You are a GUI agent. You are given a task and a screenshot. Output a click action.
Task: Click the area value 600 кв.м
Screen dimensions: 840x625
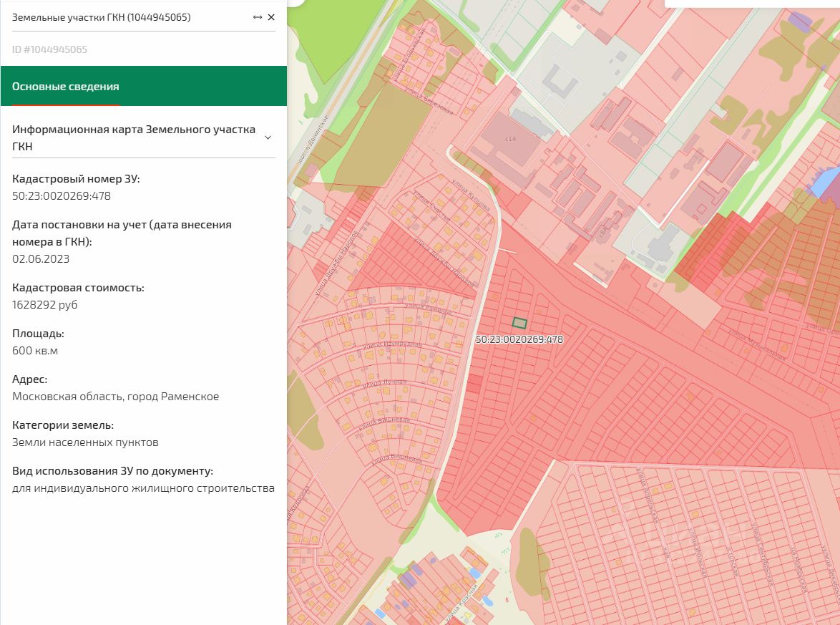tap(35, 351)
